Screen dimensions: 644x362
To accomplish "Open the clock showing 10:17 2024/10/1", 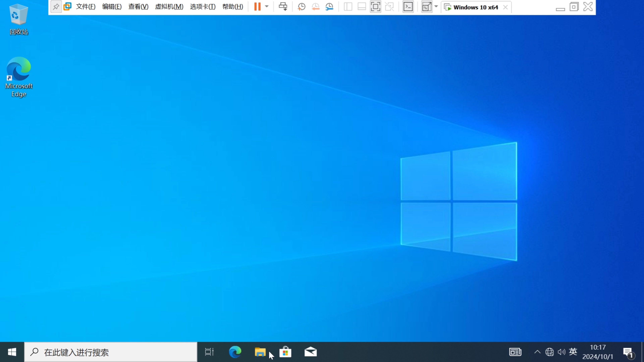I will point(598,352).
